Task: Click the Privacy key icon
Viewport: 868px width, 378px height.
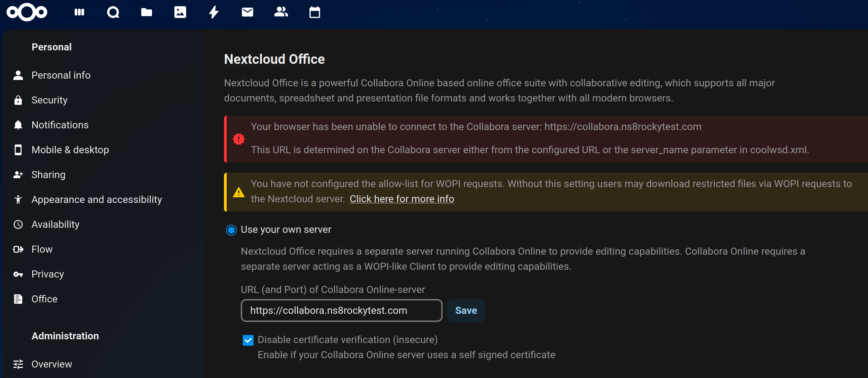Action: [18, 274]
